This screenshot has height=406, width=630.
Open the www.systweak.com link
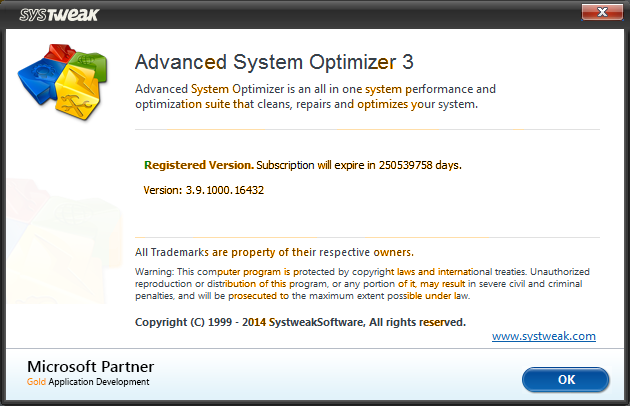[x=544, y=336]
